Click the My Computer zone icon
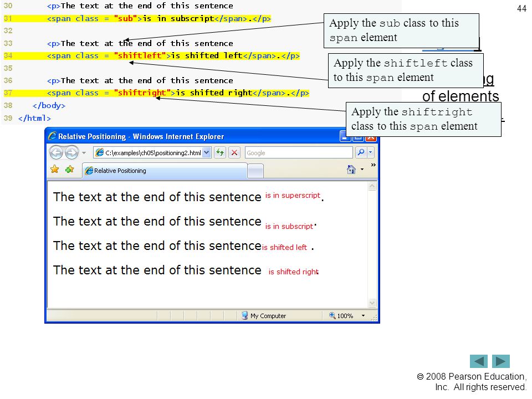This screenshot has height=399, width=532. click(x=244, y=315)
